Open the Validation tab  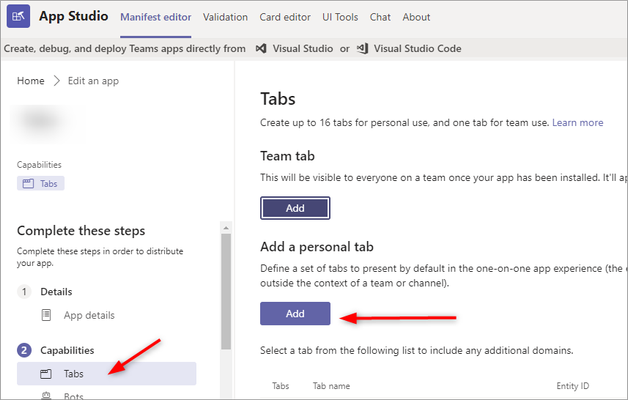click(225, 17)
